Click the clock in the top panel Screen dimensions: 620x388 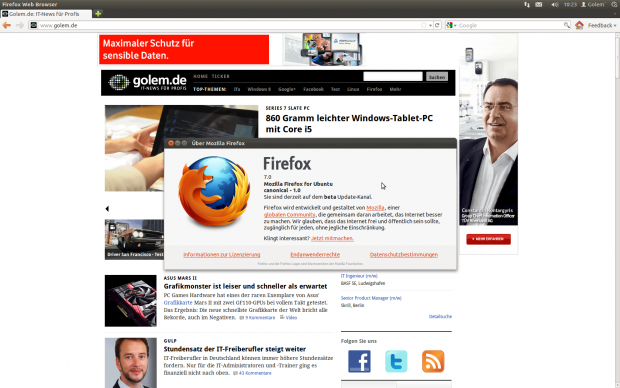pos(570,4)
